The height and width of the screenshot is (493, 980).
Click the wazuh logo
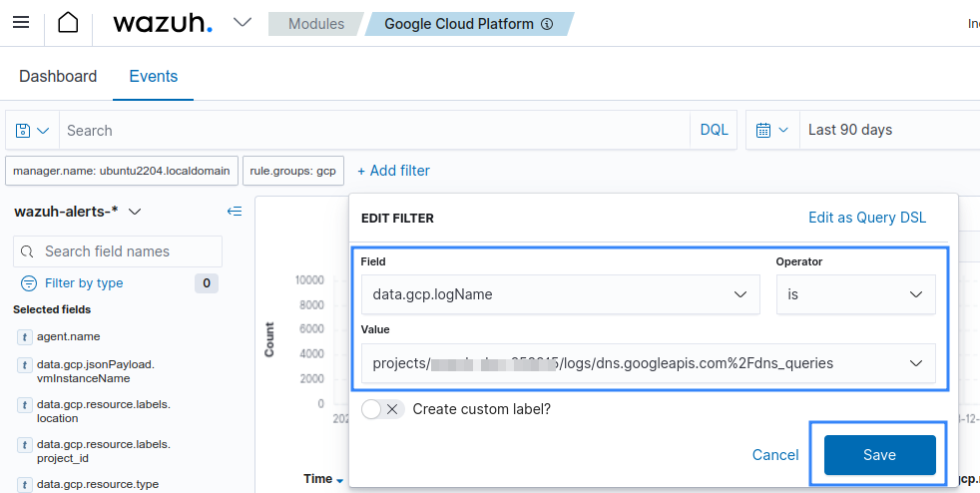[x=163, y=23]
